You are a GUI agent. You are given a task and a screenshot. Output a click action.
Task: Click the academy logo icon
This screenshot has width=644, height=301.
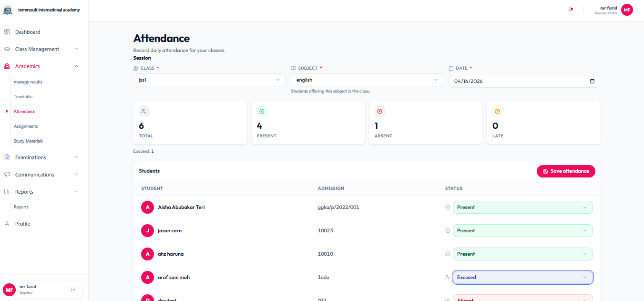point(8,10)
